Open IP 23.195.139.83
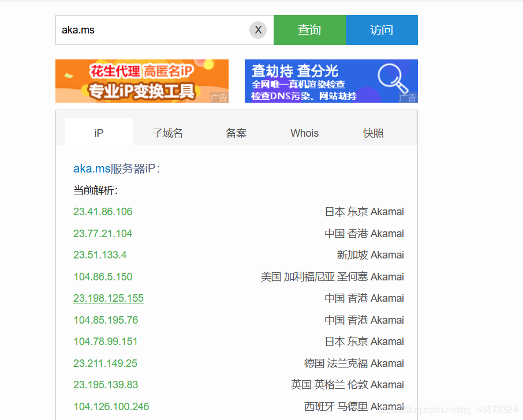The width and height of the screenshot is (523, 420). point(106,385)
